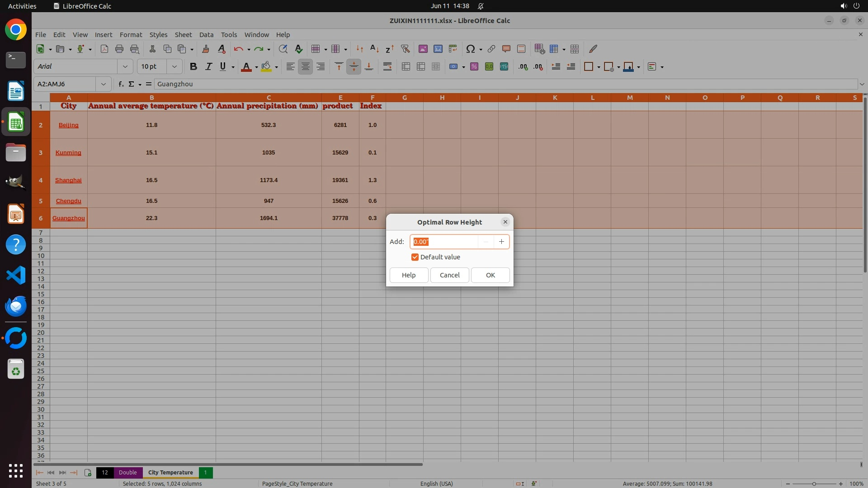Click the Sort Ascending icon
The height and width of the screenshot is (488, 868).
point(374,49)
